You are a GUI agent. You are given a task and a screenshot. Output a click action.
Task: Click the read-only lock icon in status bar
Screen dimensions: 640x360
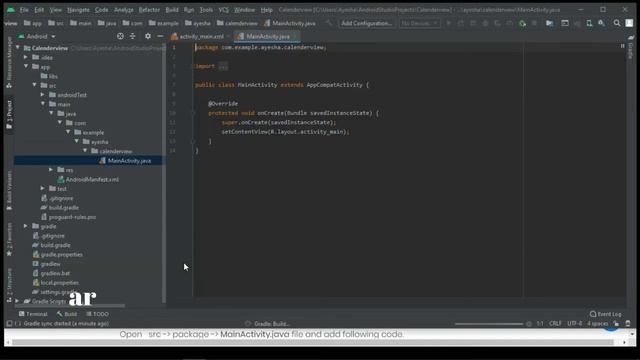coord(616,324)
